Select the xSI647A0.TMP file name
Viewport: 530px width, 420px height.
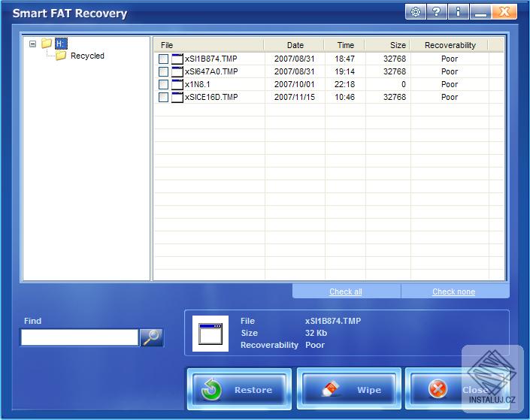point(211,71)
